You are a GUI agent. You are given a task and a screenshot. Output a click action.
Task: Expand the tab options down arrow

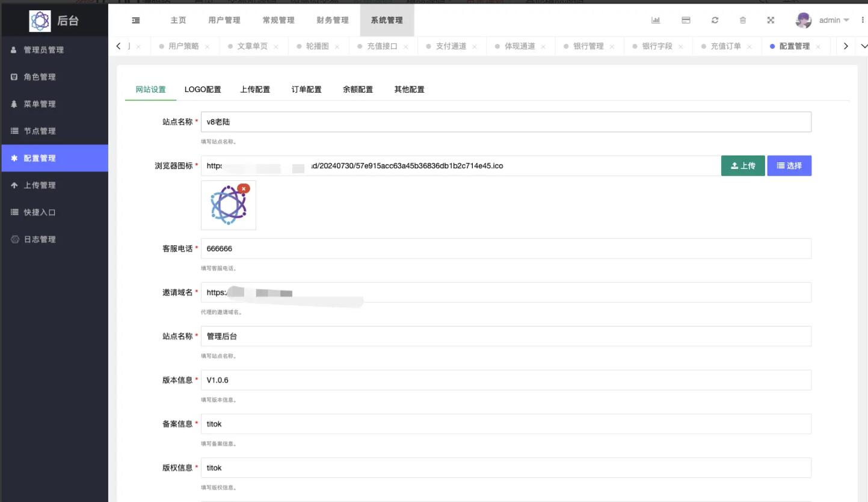click(x=864, y=46)
